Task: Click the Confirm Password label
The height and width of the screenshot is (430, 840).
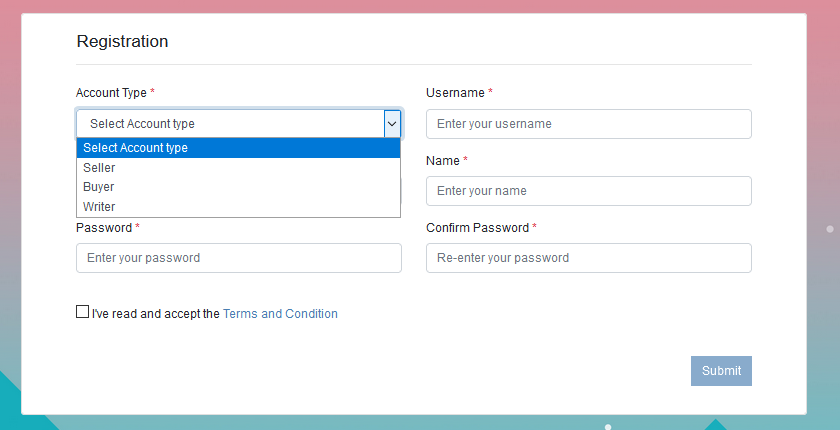Action: (x=477, y=228)
